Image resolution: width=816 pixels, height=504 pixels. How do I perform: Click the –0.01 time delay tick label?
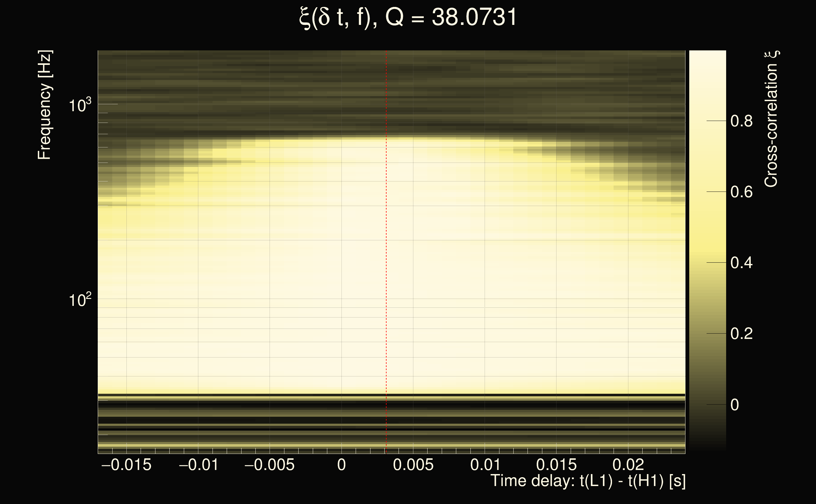point(199,465)
